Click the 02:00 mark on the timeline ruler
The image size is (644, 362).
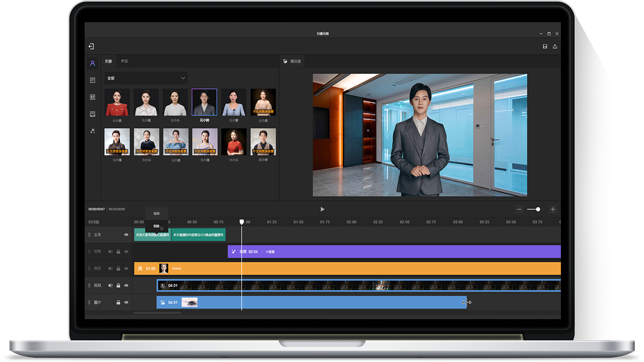coord(351,222)
